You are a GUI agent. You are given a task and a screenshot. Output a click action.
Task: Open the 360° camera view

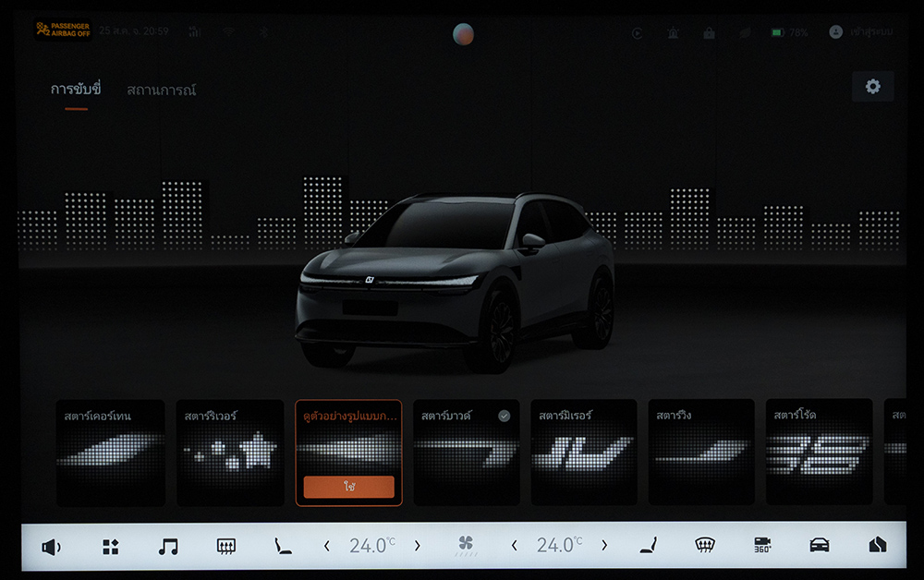pos(762,546)
